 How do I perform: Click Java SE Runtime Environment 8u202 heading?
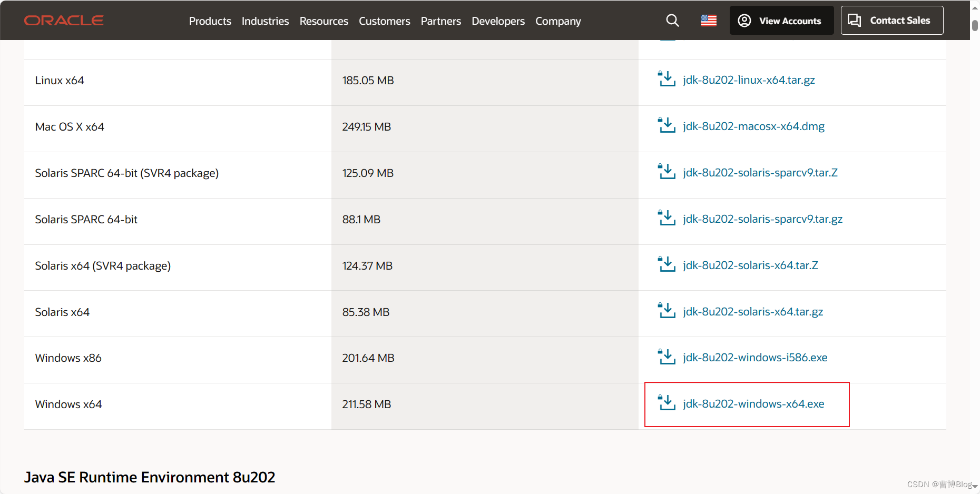[150, 477]
